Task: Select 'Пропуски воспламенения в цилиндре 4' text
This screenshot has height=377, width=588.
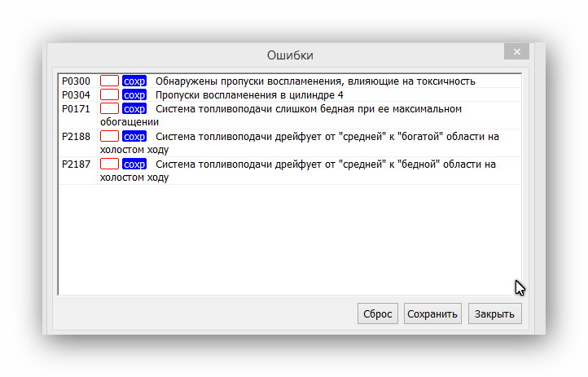Action: click(x=249, y=94)
